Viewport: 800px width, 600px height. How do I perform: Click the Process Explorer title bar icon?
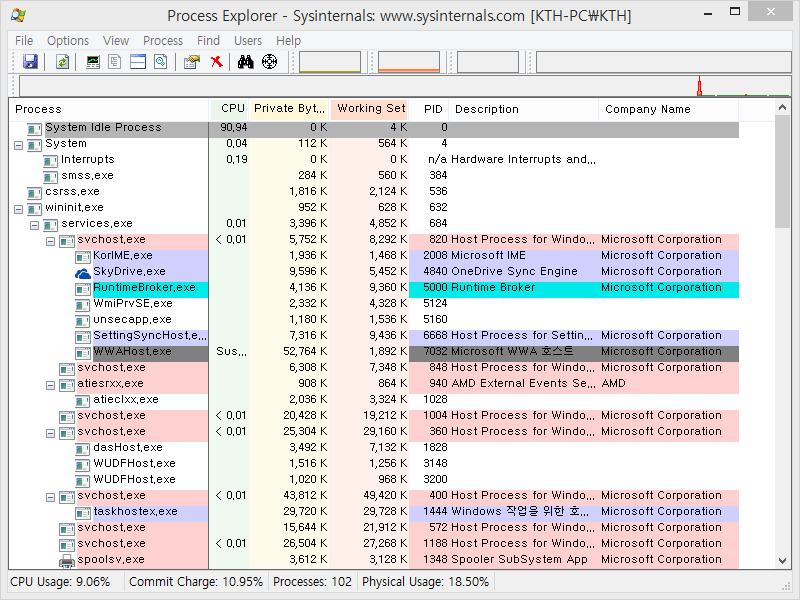[x=18, y=15]
